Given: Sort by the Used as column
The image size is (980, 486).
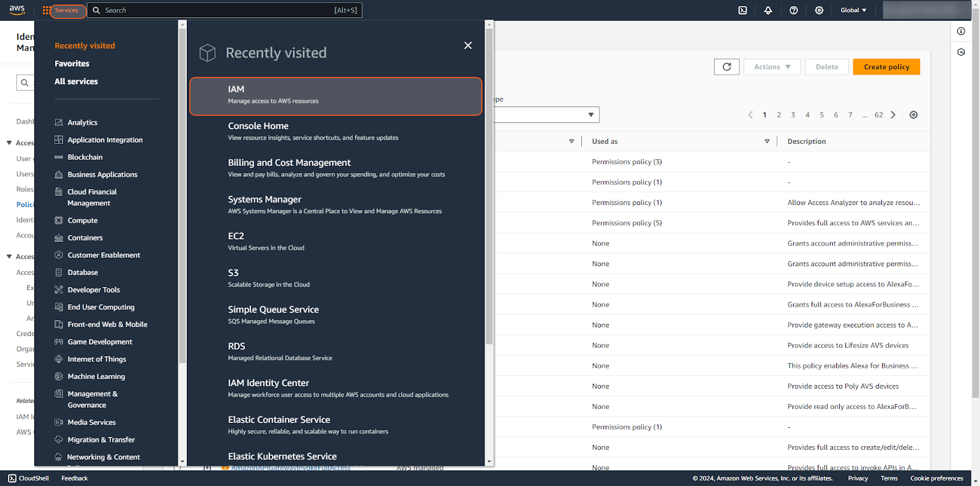Looking at the screenshot, I should 680,141.
